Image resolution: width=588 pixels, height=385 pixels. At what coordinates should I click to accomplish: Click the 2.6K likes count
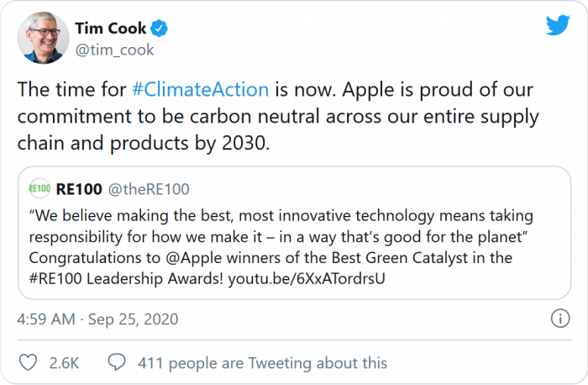point(64,363)
